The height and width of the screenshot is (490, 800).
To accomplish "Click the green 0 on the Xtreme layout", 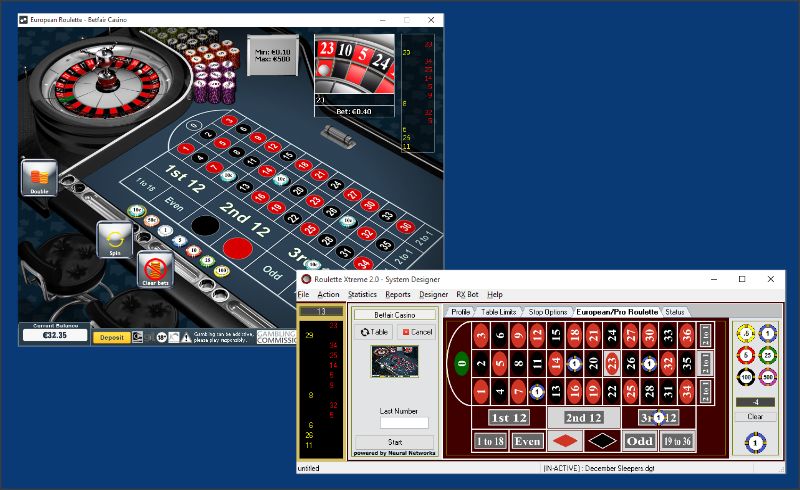I will click(x=461, y=363).
